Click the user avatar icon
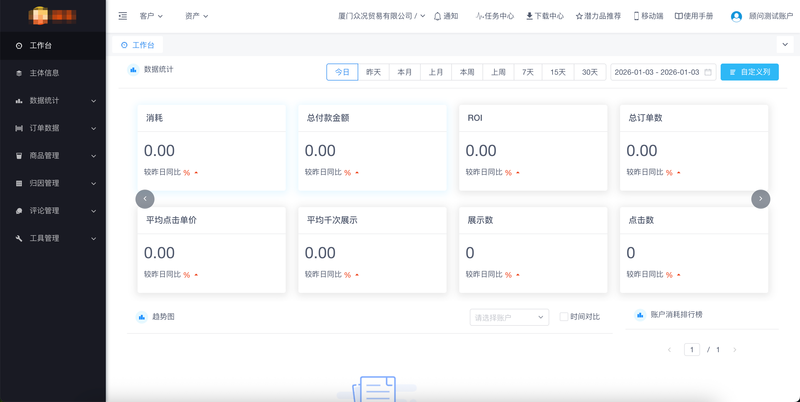 pyautogui.click(x=737, y=16)
